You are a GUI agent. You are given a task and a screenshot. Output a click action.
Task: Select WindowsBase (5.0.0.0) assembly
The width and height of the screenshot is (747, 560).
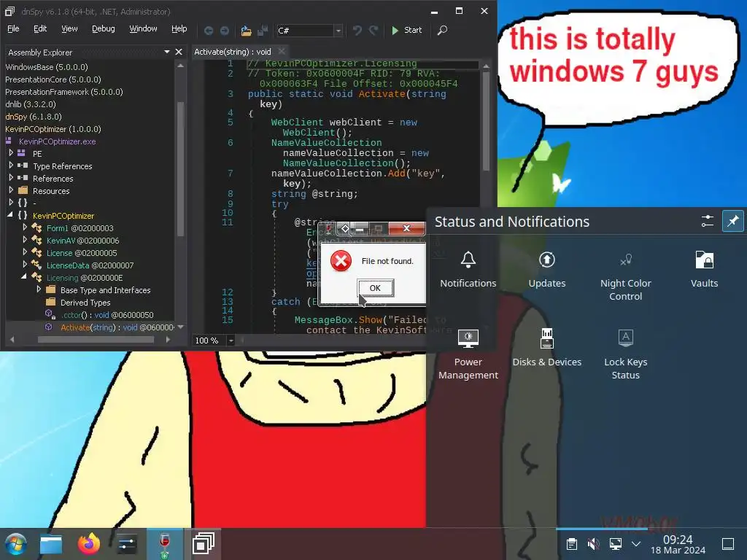[47, 67]
